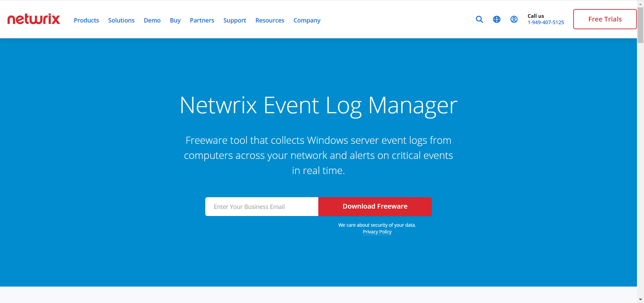Open the Privacy Policy link

coord(377,232)
